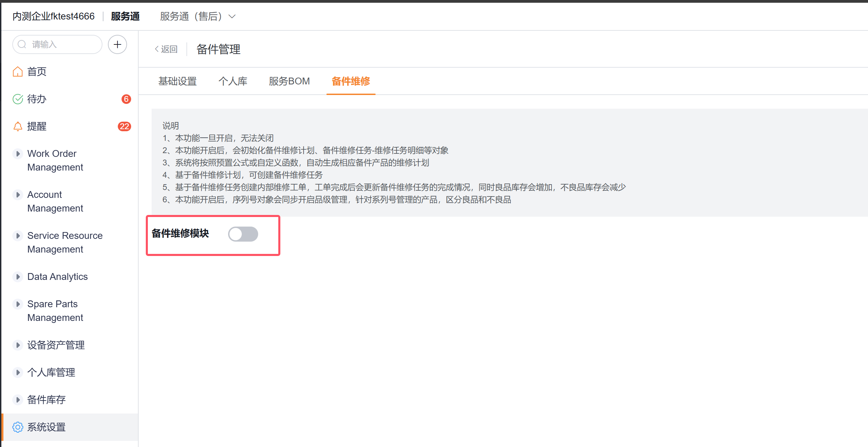This screenshot has width=868, height=447.
Task: Open the 个人库 tab
Action: coord(233,81)
